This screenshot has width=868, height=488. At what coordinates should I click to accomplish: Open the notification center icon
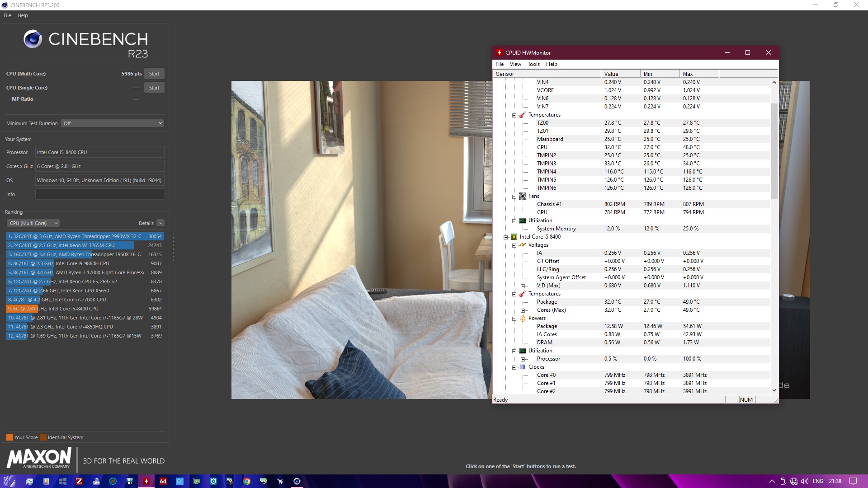coord(853,481)
